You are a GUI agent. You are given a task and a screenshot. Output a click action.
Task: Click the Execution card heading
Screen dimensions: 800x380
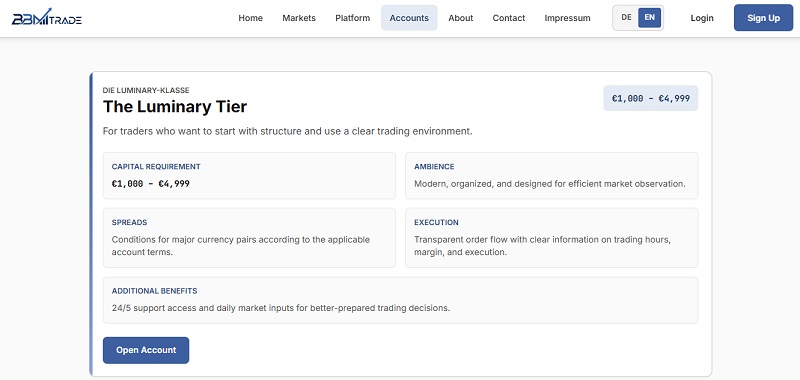[x=436, y=222]
